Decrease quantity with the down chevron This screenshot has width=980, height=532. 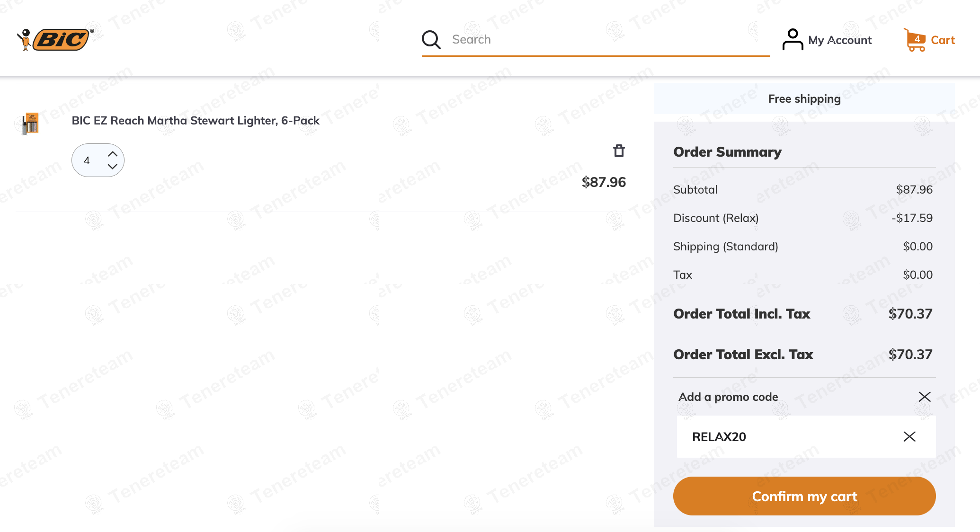[112, 167]
